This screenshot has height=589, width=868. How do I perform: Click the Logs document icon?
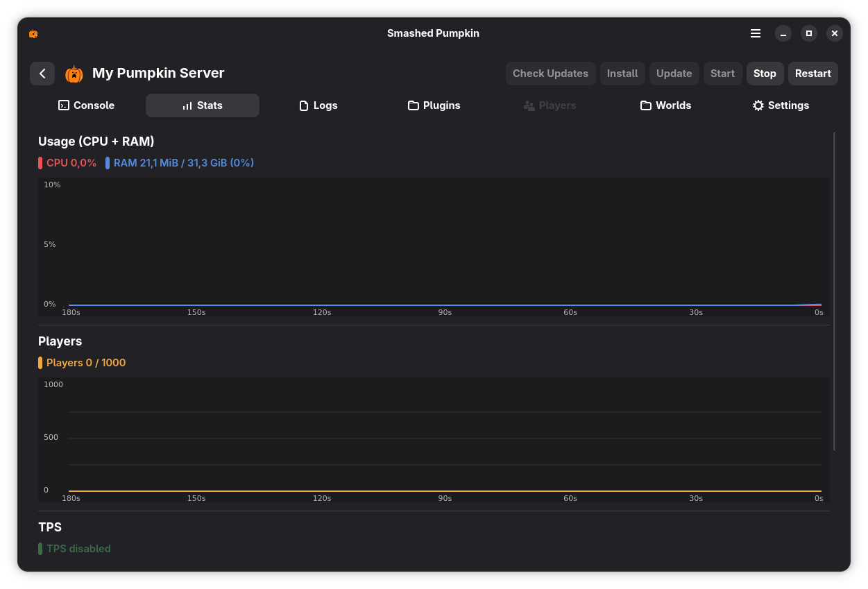pos(303,105)
